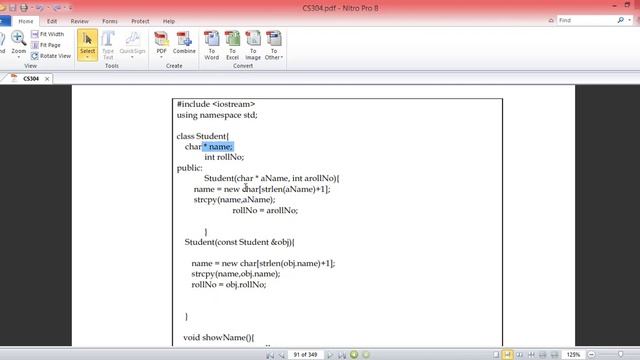Click the next view circular button

pos(366,355)
